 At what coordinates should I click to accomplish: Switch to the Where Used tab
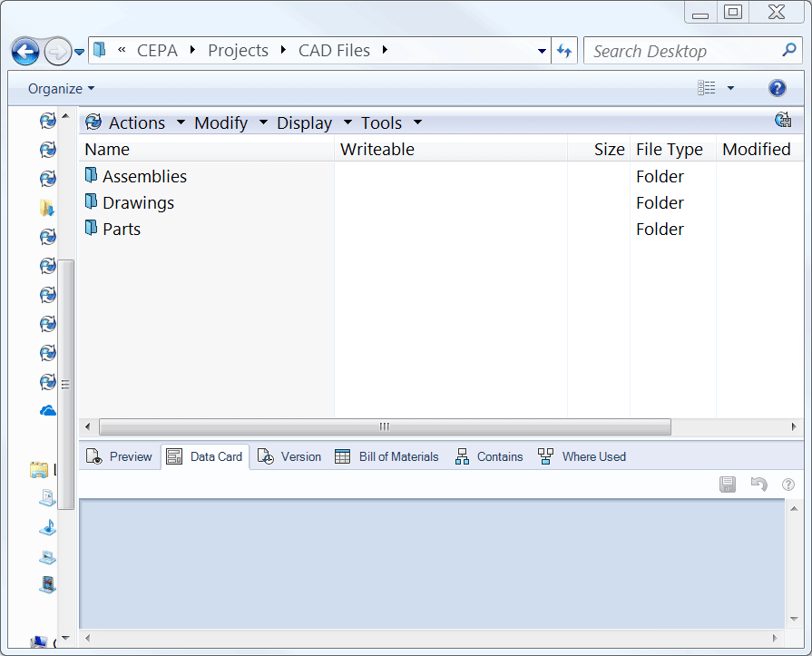582,456
